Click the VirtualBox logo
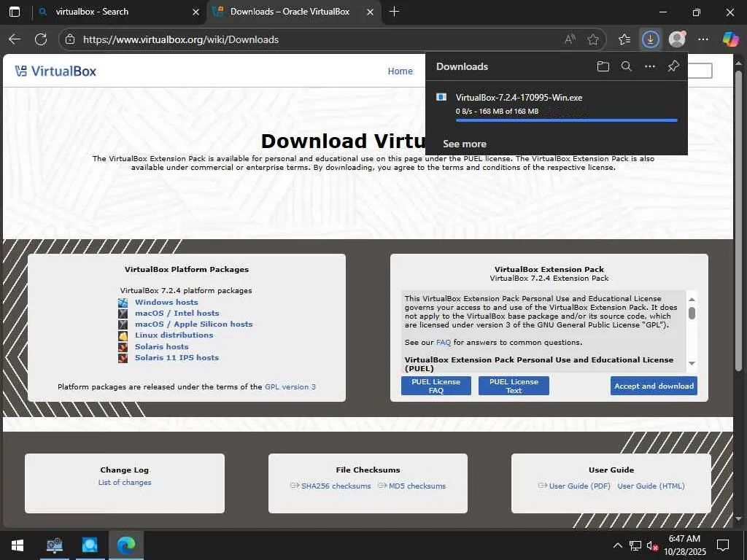747x560 pixels. point(55,71)
